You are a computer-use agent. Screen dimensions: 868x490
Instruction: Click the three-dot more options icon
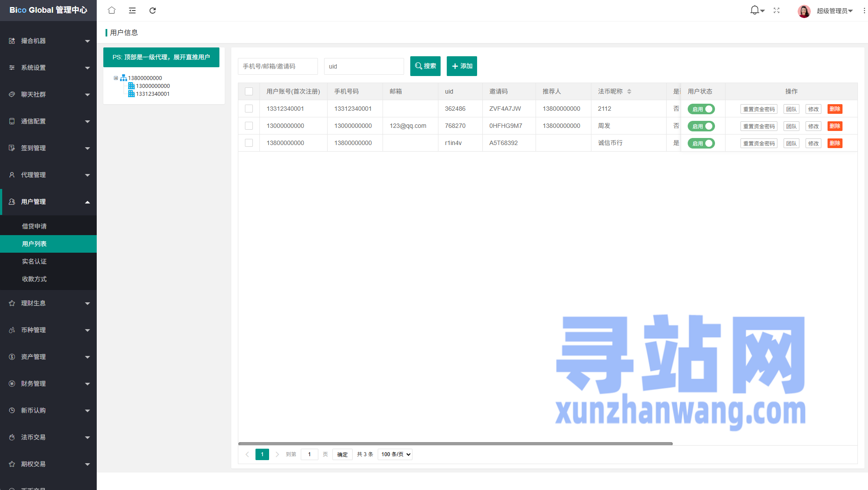[x=864, y=11]
